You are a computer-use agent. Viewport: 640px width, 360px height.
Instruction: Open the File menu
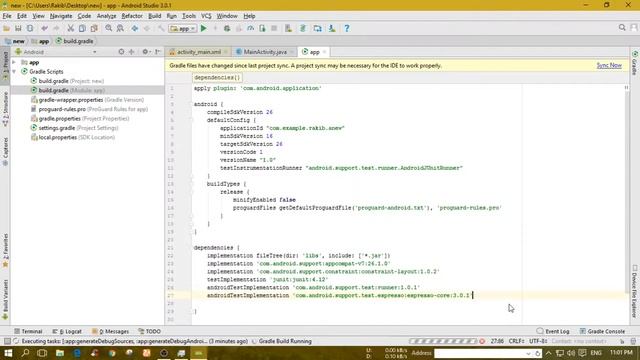coord(7,16)
